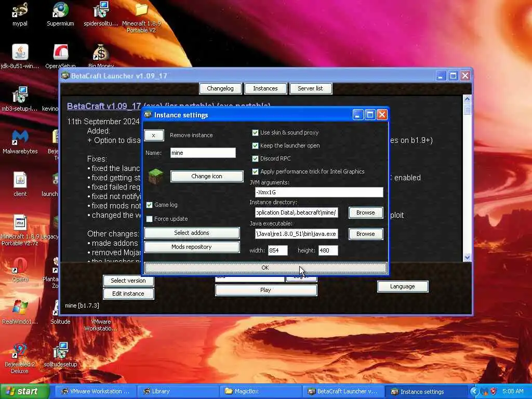Click the Select version button
Image resolution: width=532 pixels, height=399 pixels.
click(x=128, y=281)
